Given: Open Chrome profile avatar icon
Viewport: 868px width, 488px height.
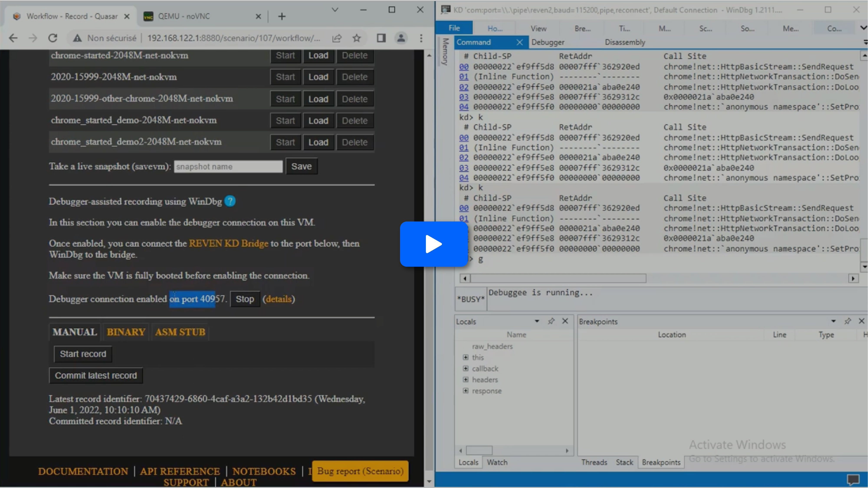Looking at the screenshot, I should point(401,38).
